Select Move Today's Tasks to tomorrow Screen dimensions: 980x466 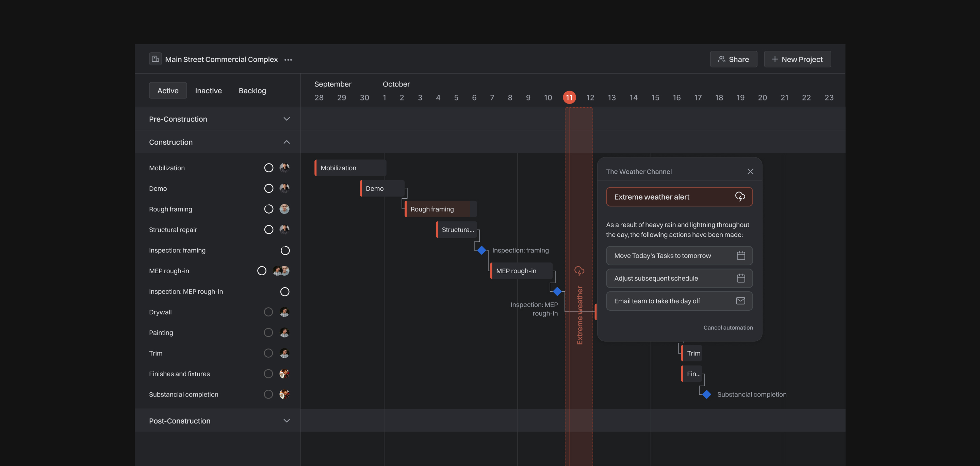coord(680,255)
